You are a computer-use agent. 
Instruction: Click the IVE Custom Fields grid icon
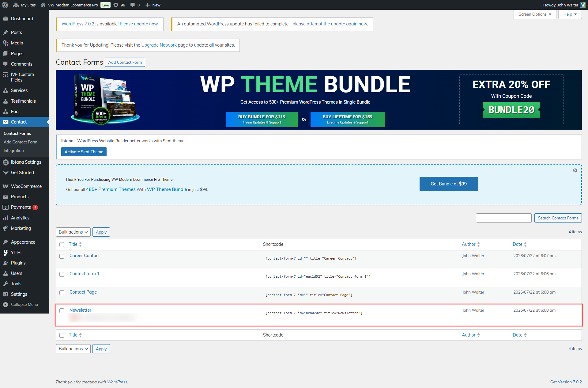[6, 74]
